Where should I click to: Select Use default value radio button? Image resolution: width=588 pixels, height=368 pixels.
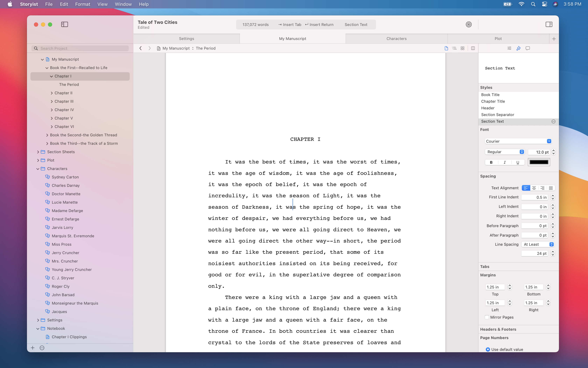click(488, 349)
